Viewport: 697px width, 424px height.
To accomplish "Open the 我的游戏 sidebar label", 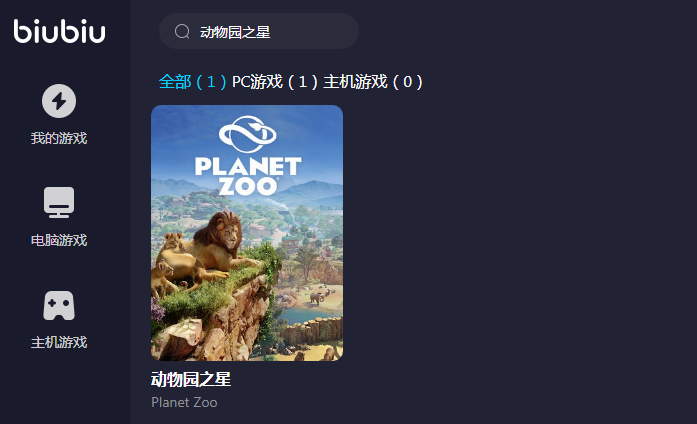I will pyautogui.click(x=59, y=138).
